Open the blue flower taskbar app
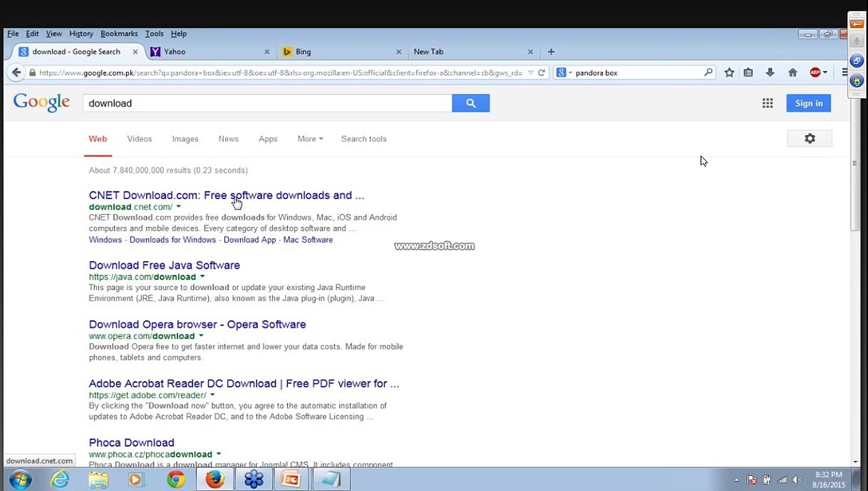Image resolution: width=868 pixels, height=491 pixels. click(254, 479)
